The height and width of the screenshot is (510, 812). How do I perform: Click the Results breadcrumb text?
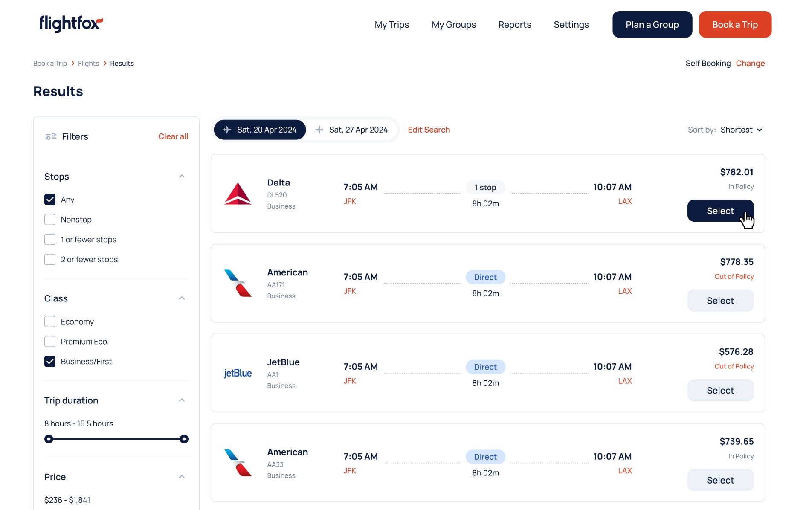pos(122,63)
